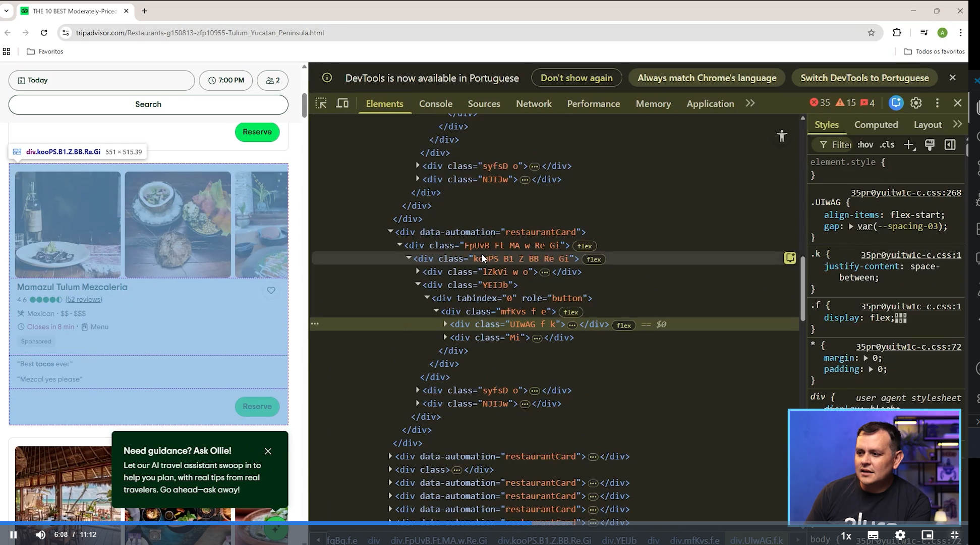Add new style rule plus icon
980x545 pixels.
[909, 145]
